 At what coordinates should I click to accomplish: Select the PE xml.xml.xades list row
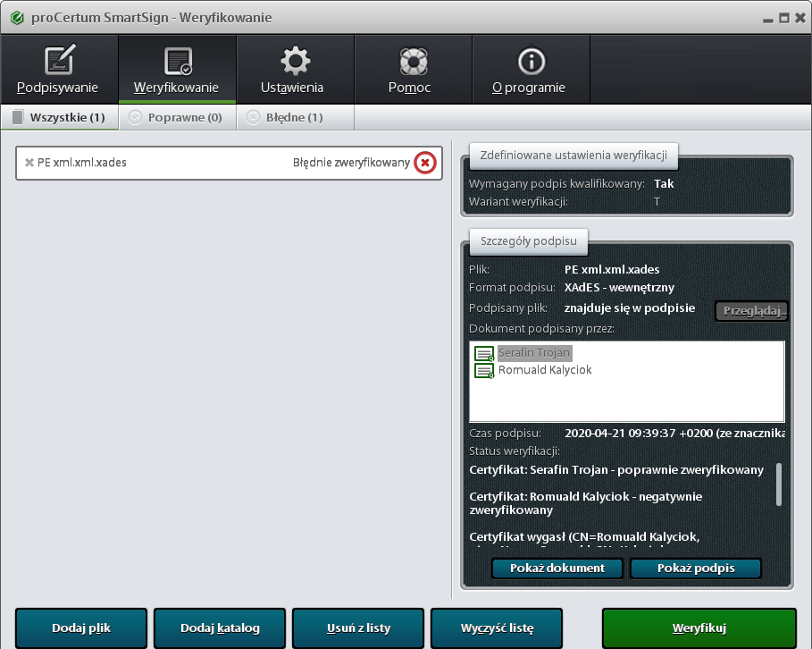pyautogui.click(x=229, y=163)
